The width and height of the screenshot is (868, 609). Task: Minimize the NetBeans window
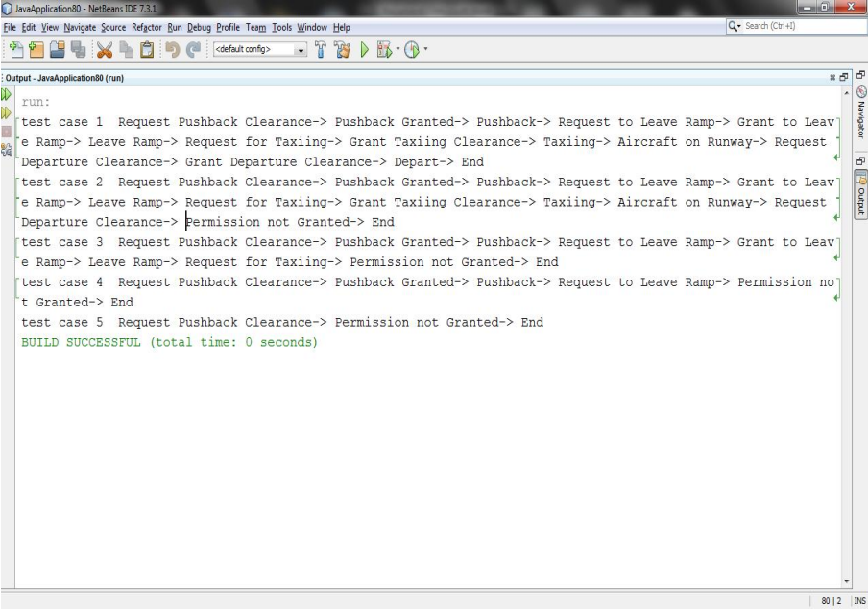tap(808, 7)
